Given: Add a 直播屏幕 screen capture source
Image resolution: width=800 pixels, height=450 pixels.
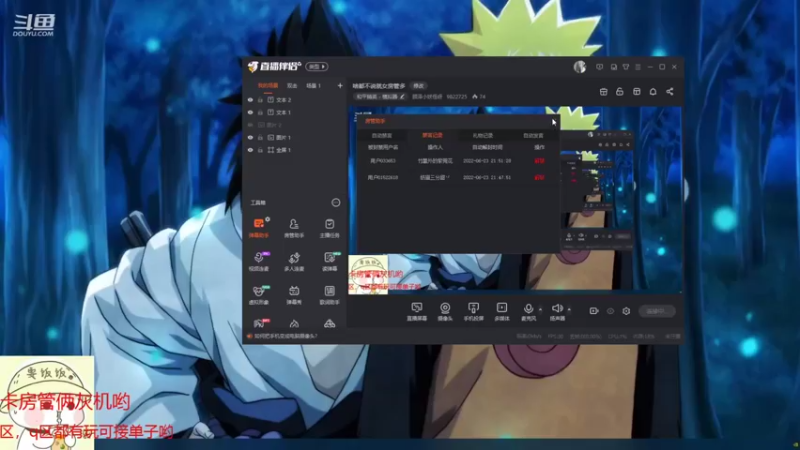Looking at the screenshot, I should coord(417,311).
